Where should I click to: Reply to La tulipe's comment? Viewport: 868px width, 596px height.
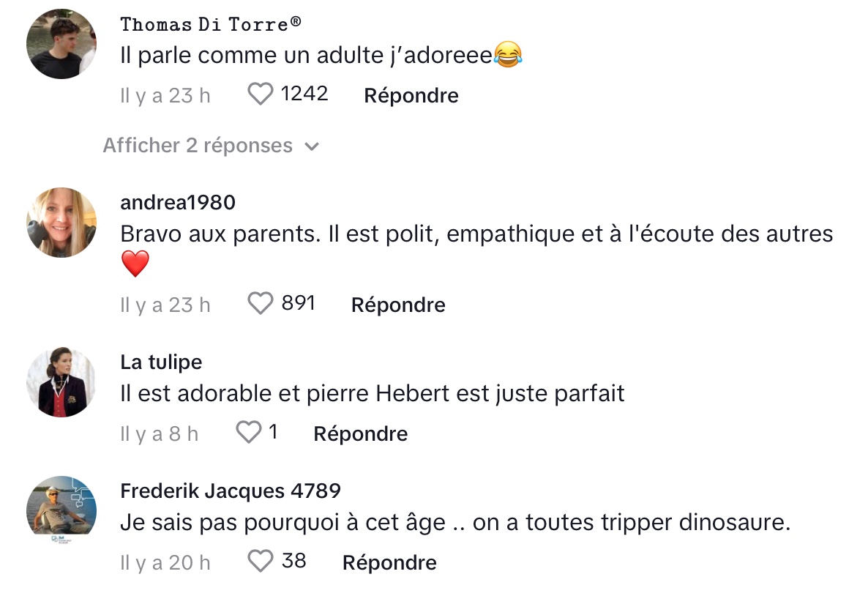pyautogui.click(x=361, y=434)
